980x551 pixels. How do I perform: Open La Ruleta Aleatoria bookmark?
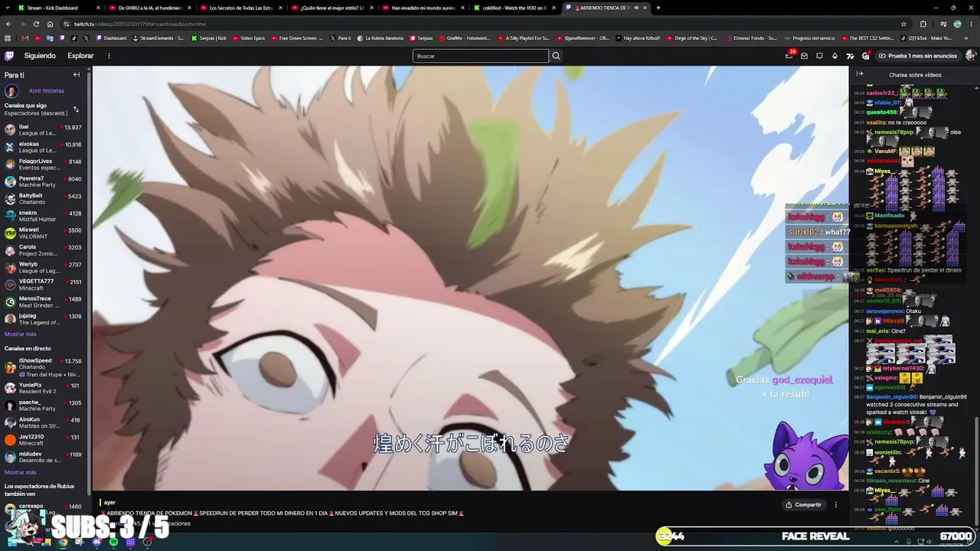pyautogui.click(x=381, y=38)
